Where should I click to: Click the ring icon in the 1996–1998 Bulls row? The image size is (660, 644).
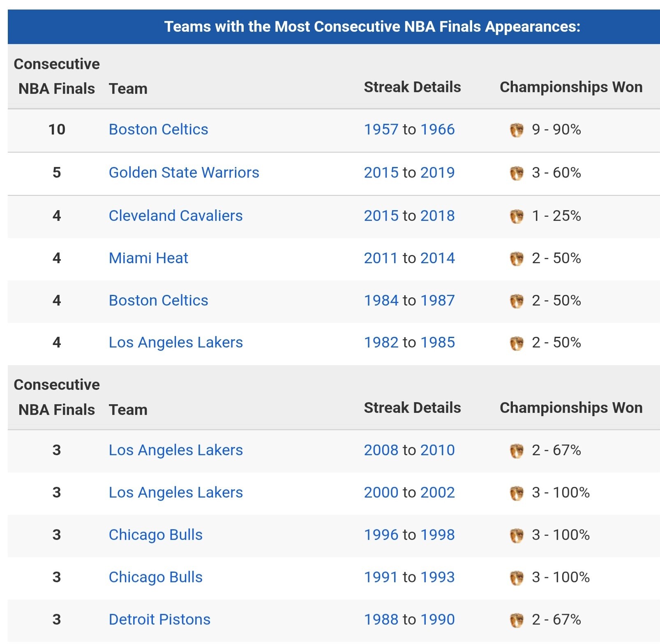pos(517,535)
